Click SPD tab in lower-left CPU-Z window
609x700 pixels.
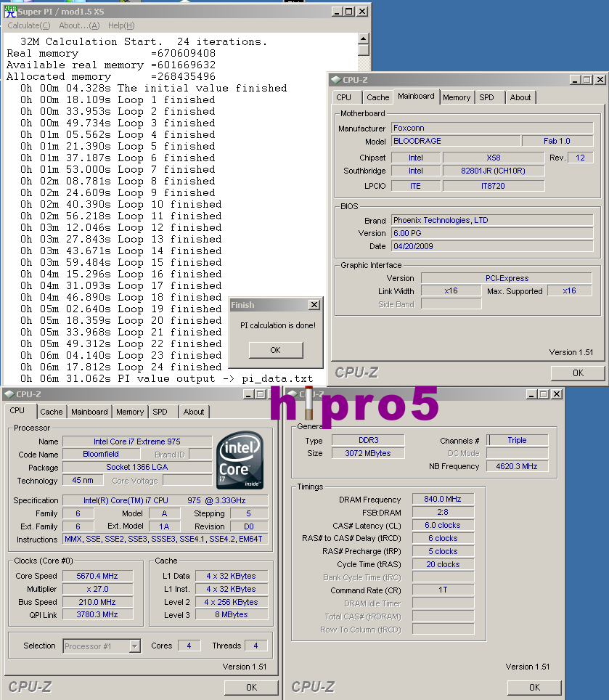pyautogui.click(x=160, y=412)
